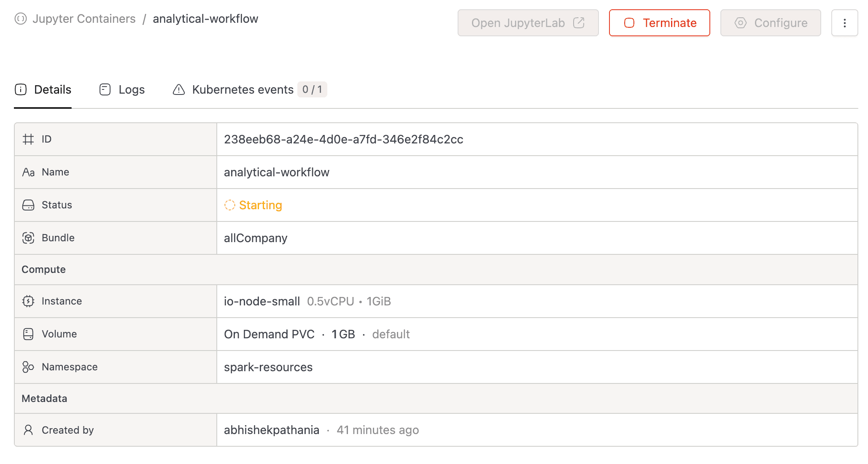Click the Bundle cube icon

click(28, 238)
